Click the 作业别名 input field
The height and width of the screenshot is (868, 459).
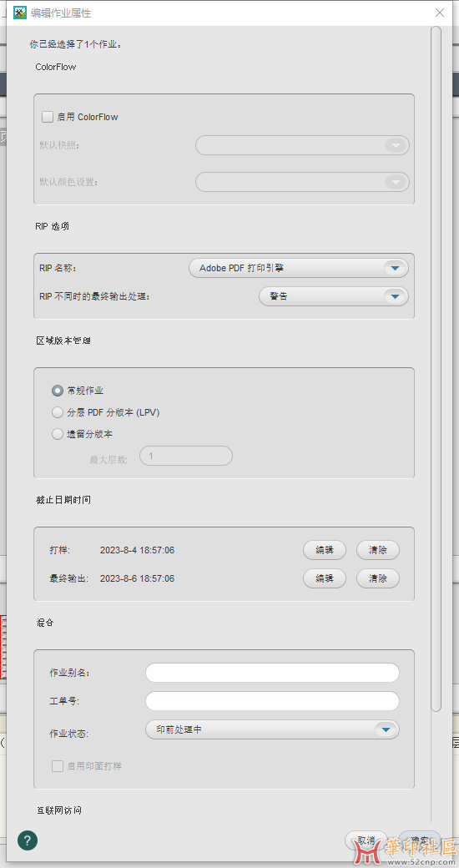[x=272, y=673]
